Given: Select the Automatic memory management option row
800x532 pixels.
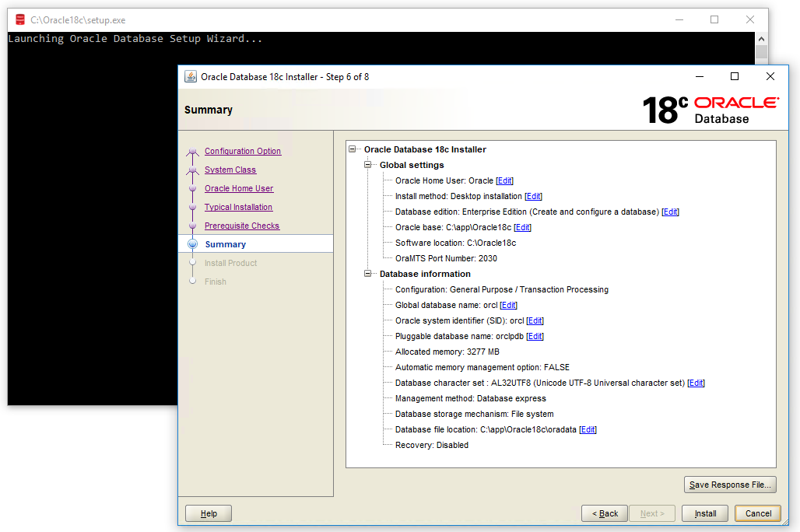Looking at the screenshot, I should (x=482, y=367).
